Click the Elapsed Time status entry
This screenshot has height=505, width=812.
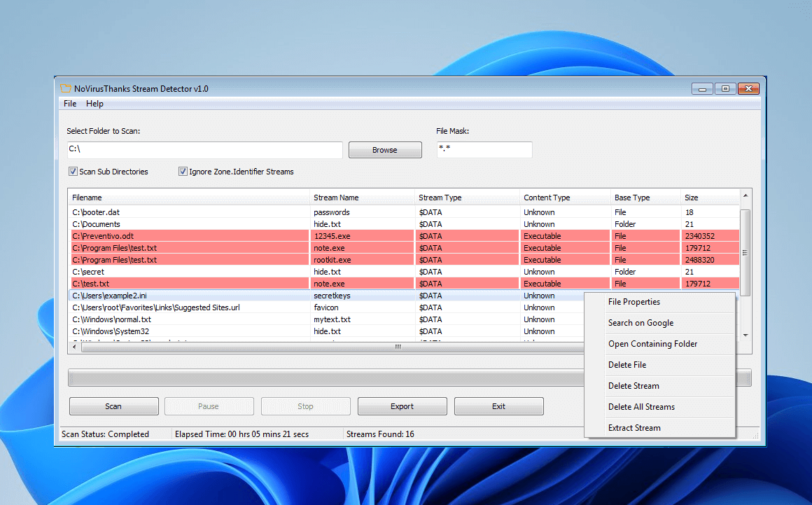pos(241,434)
